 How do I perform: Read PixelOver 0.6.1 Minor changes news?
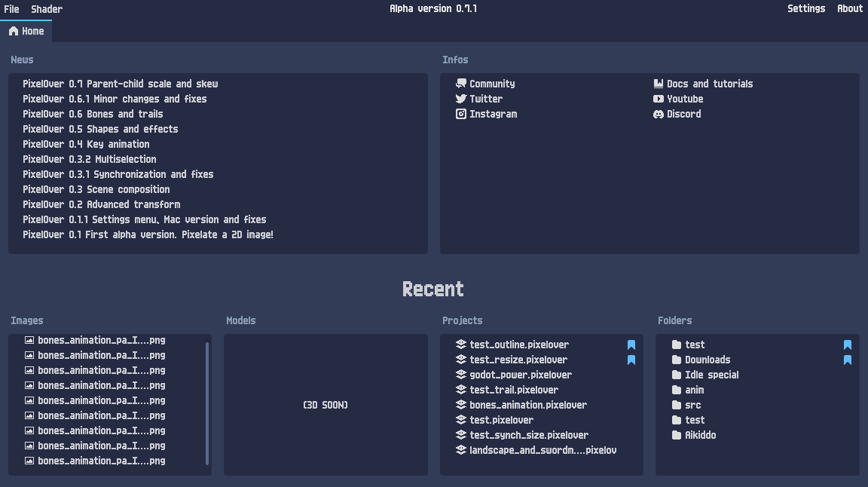[x=115, y=99]
